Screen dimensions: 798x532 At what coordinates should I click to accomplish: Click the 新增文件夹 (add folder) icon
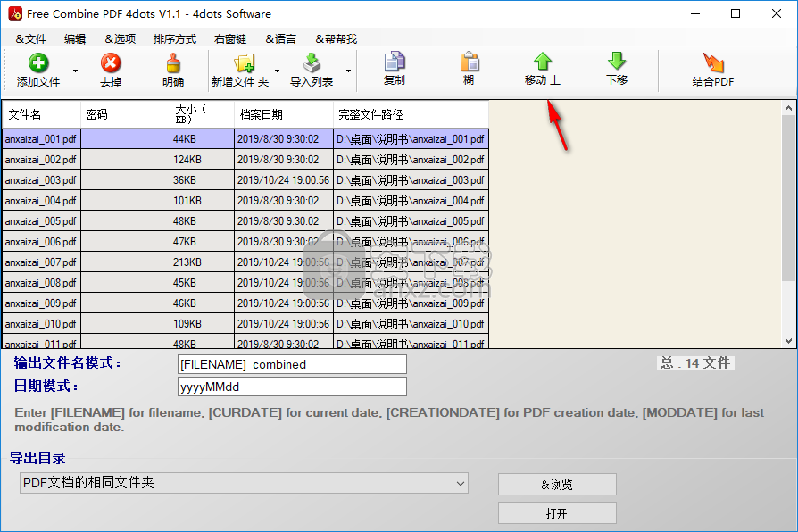pyautogui.click(x=244, y=63)
